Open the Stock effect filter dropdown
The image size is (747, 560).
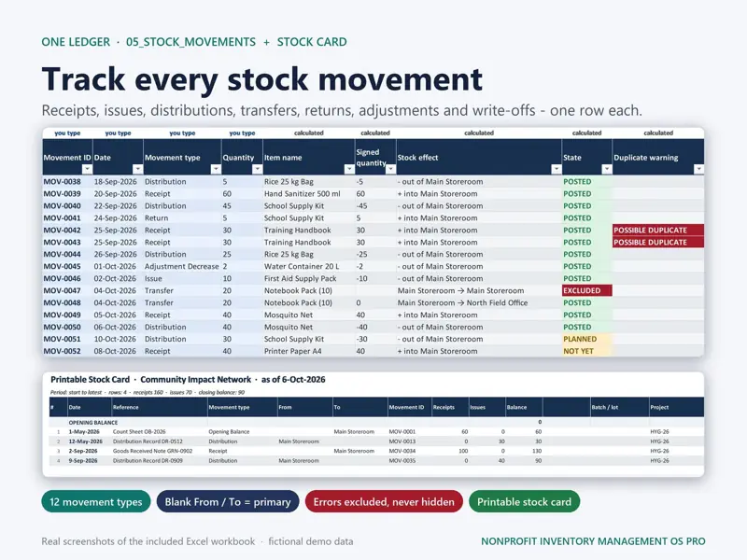pos(556,169)
